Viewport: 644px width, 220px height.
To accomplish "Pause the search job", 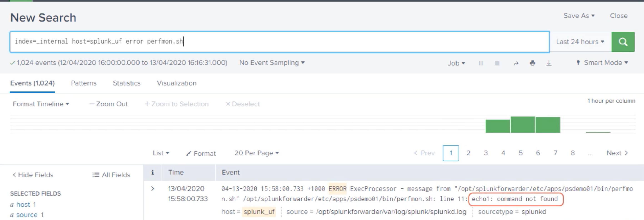I will pos(480,63).
